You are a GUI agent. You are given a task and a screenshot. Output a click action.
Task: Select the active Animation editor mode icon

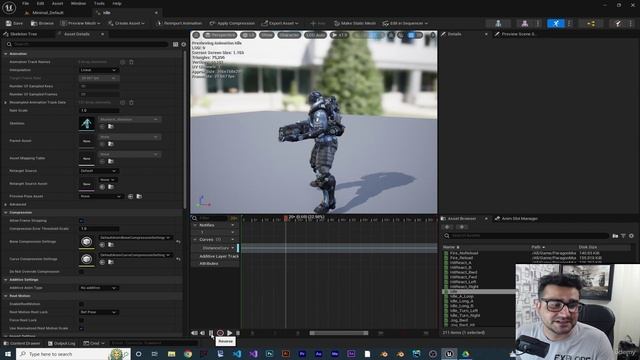(x=556, y=24)
